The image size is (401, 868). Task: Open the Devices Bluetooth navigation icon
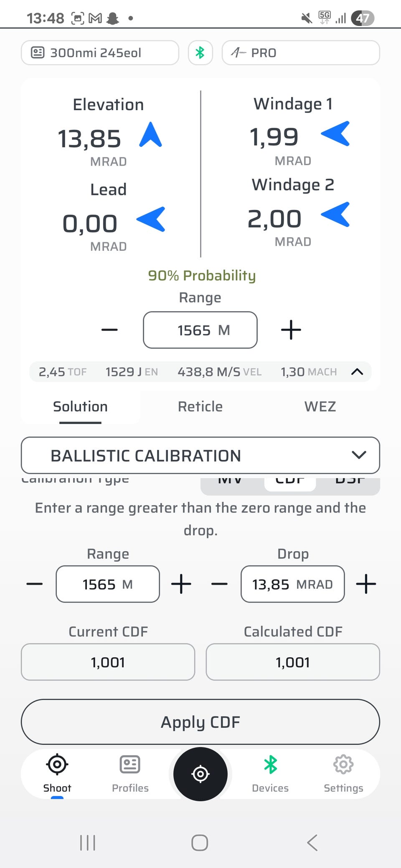coord(270,774)
